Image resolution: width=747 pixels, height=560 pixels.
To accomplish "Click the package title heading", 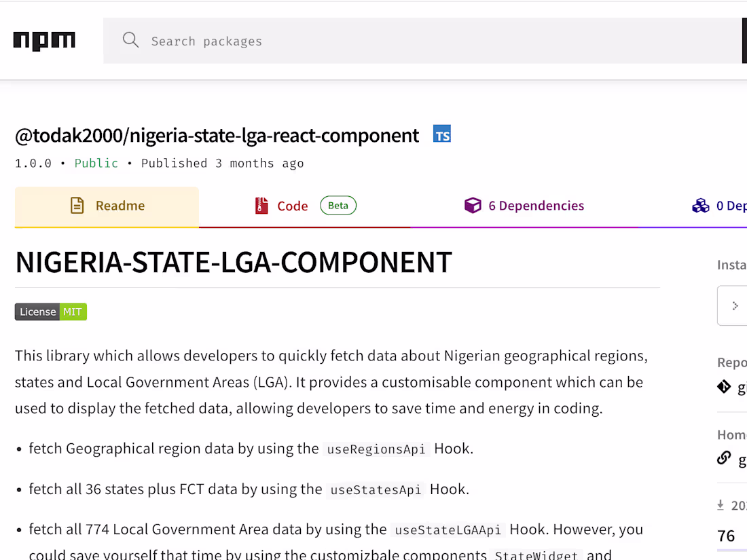I will coord(217,135).
